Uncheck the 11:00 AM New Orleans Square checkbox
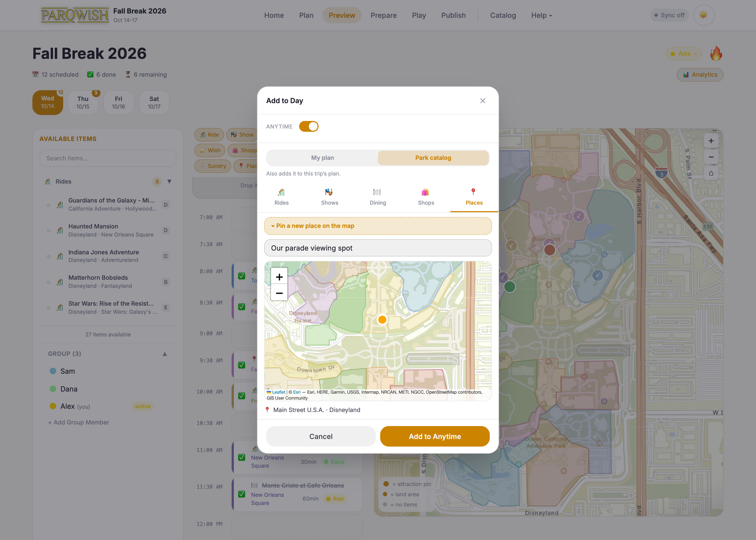 (242, 457)
